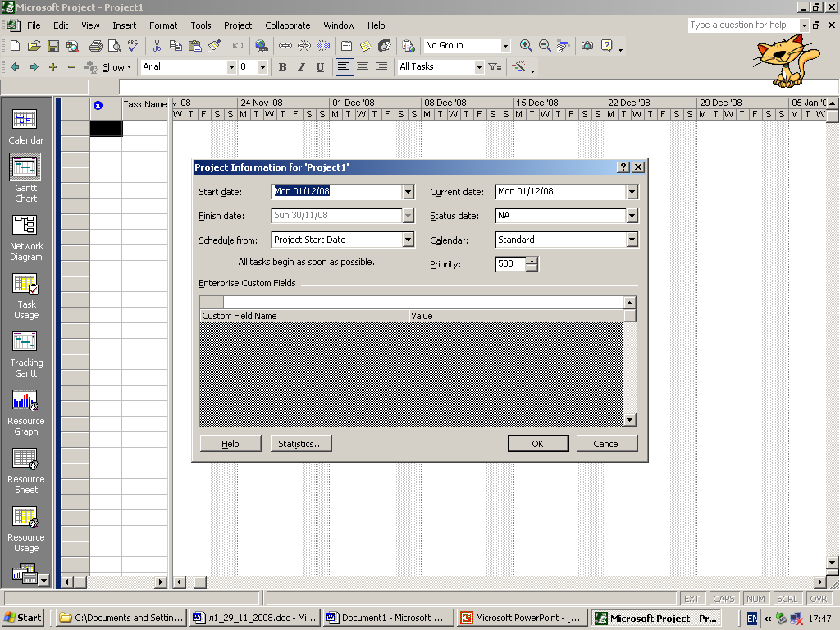Open the No Group dropdown
Viewport: 840px width, 630px height.
point(505,46)
